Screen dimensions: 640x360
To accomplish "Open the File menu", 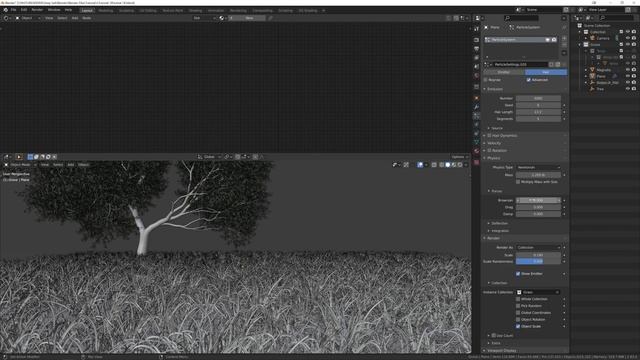I will pos(13,10).
